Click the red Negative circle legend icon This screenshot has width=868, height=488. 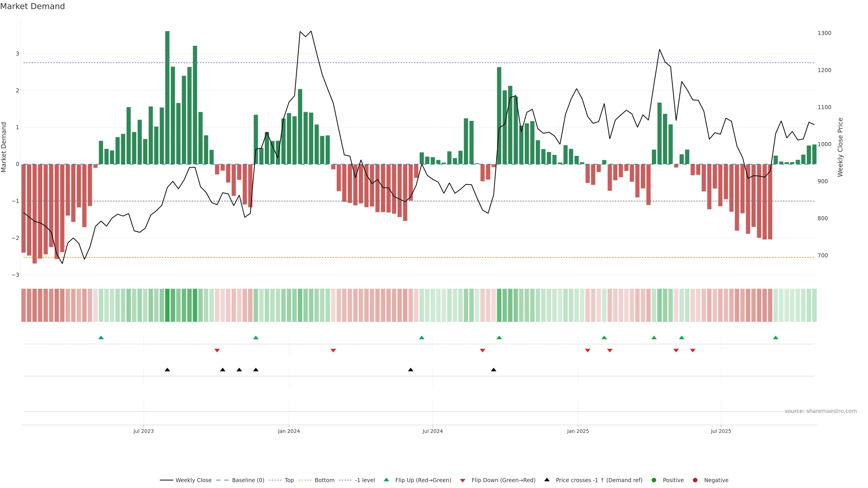[695, 480]
